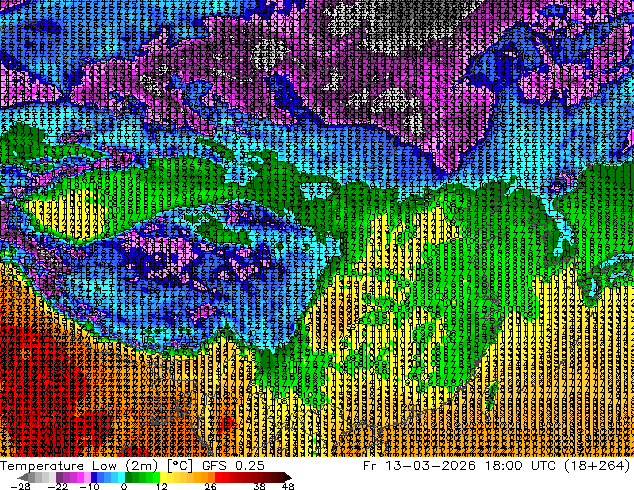
Task: Click the 'Fr 13-03-2026' date text
Action: (419, 466)
